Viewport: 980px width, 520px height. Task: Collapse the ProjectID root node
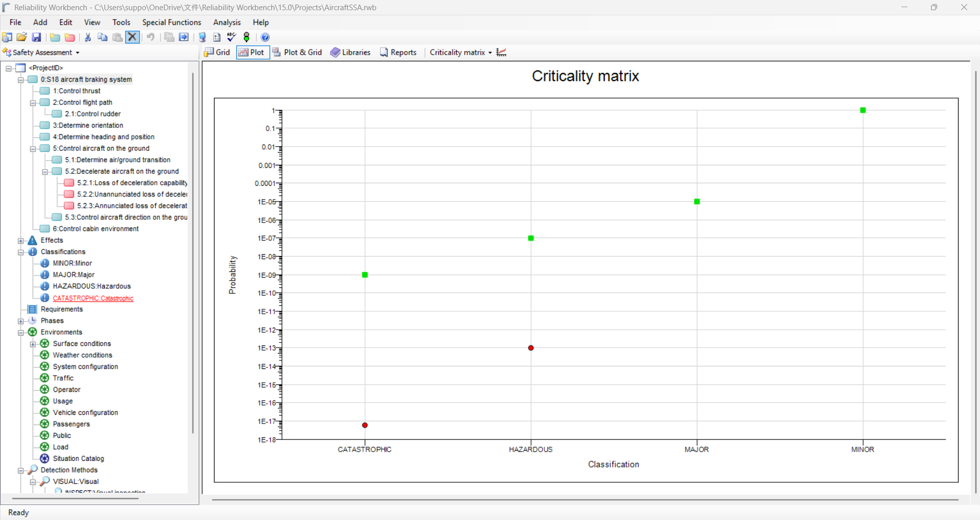tap(9, 68)
